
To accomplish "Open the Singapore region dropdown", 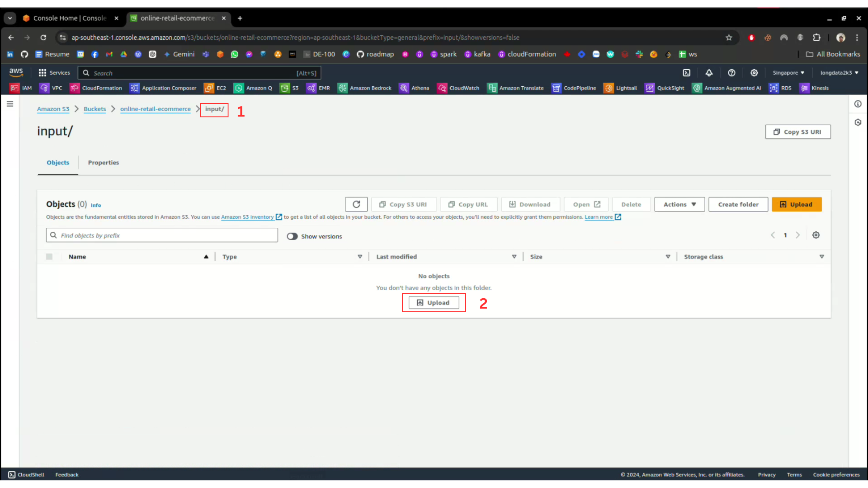I will (788, 73).
